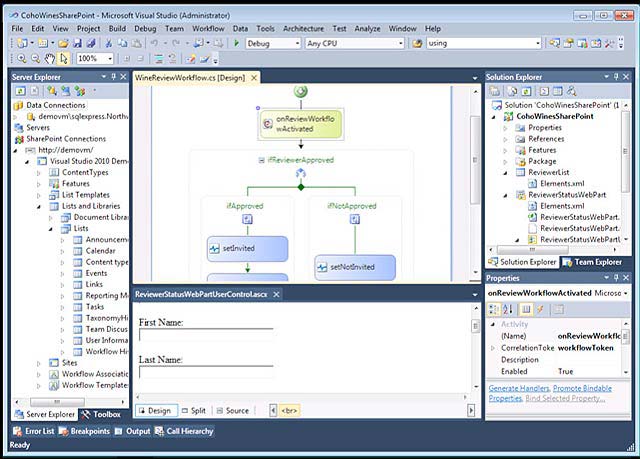Select the setInvited activity icon
Screen dimensions: 640x459
click(x=214, y=248)
